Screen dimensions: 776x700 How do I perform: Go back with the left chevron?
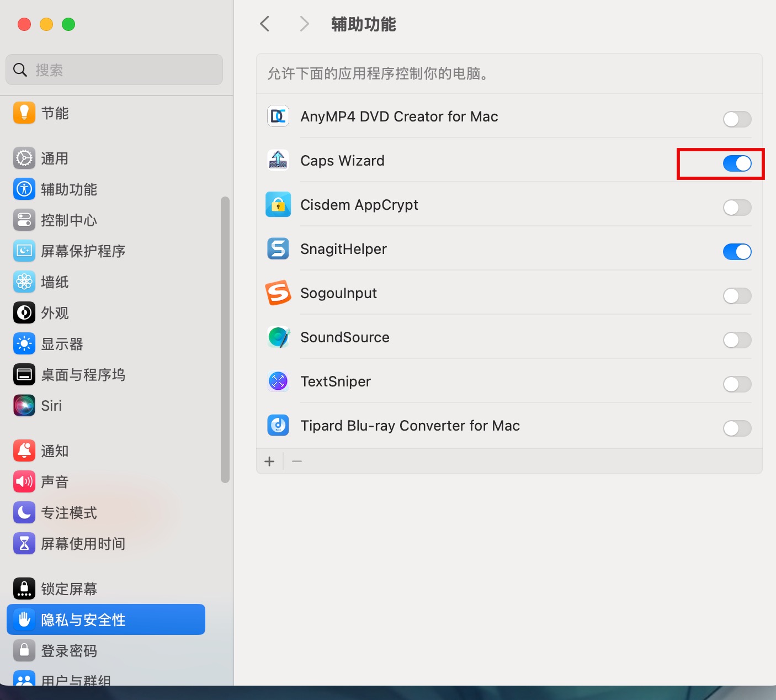pyautogui.click(x=265, y=24)
